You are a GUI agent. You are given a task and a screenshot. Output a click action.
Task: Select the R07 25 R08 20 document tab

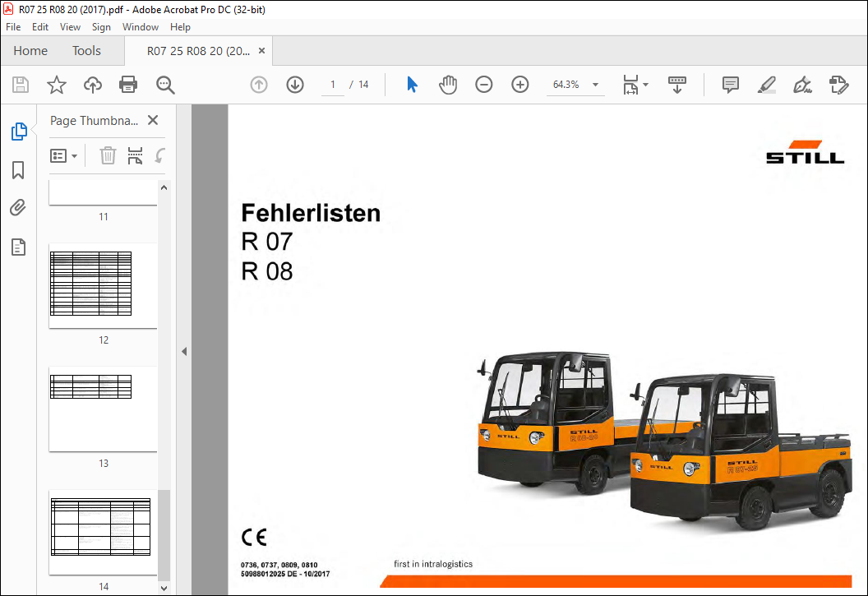tap(198, 51)
